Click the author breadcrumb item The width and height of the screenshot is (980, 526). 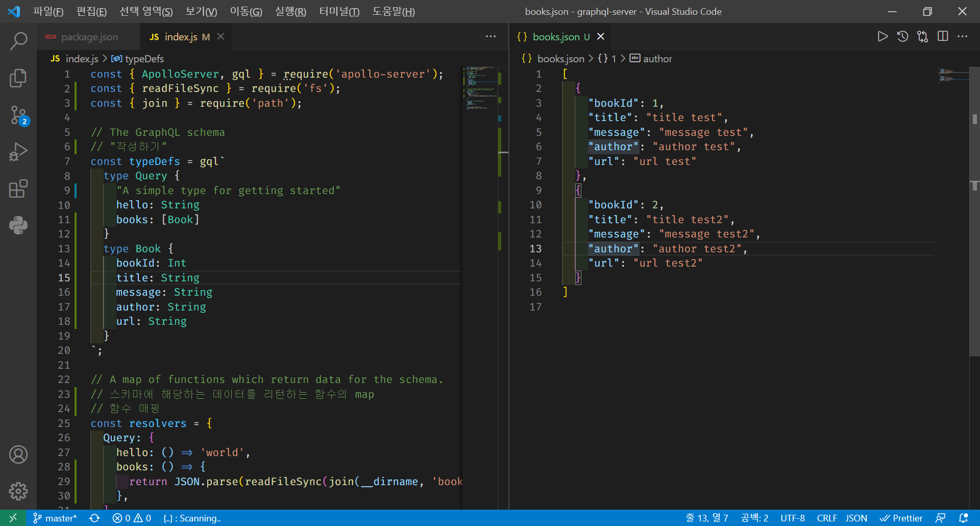pos(651,59)
